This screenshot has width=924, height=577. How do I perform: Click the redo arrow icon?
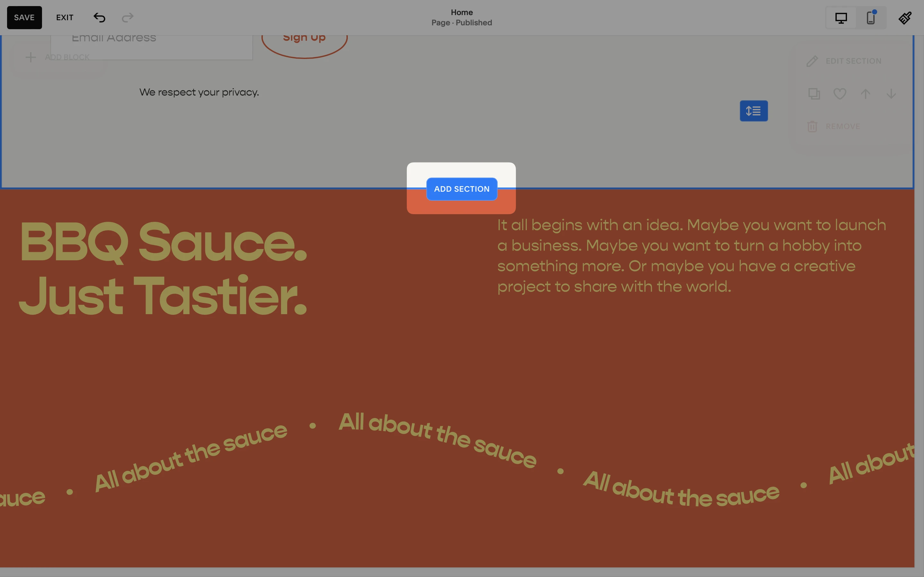(127, 18)
